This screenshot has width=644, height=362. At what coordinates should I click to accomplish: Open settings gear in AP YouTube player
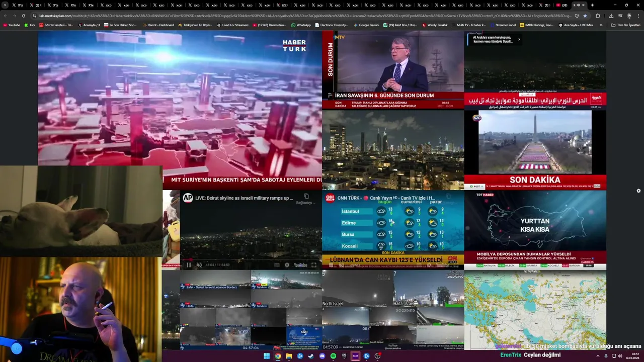point(287,265)
